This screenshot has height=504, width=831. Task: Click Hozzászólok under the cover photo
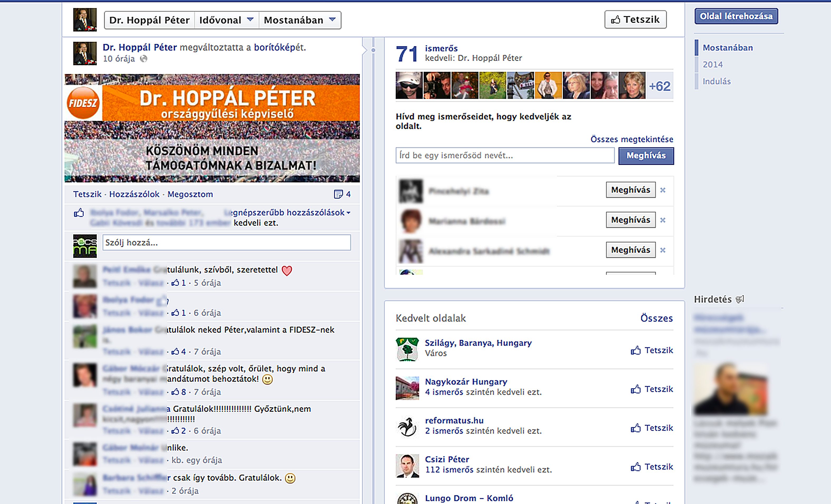134,194
